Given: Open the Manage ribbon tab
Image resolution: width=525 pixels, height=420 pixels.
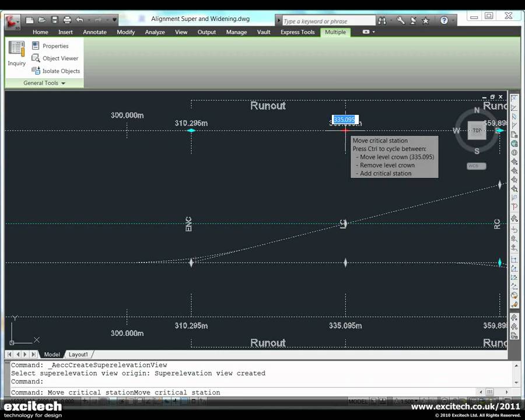Looking at the screenshot, I should click(236, 32).
